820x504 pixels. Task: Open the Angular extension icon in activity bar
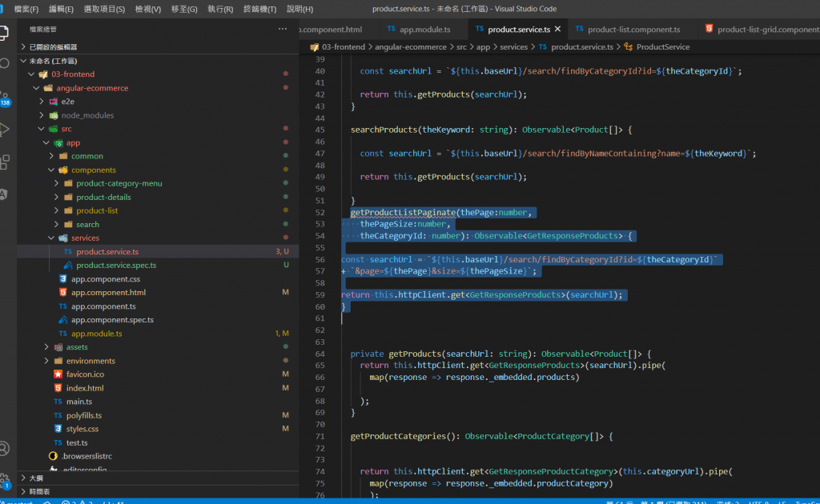6,194
